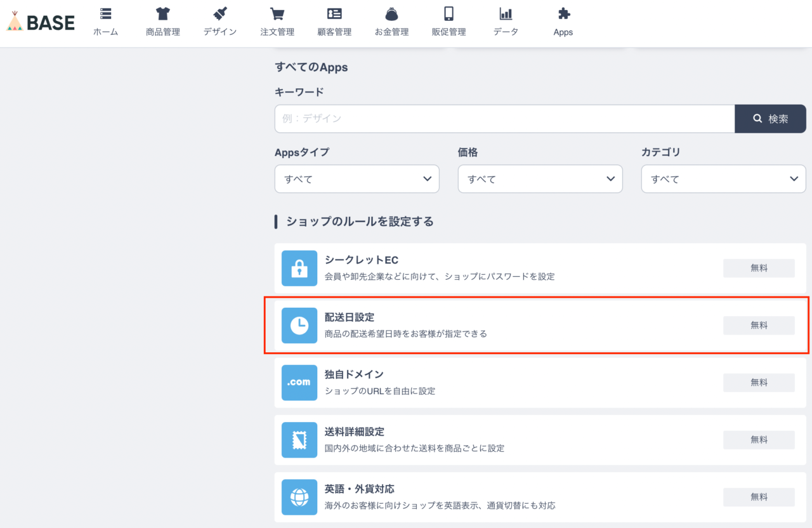Viewport: 812px width, 528px height.
Task: Click description 国内外の地域に合わせた送料を商品ごとに設定
Action: tap(414, 448)
